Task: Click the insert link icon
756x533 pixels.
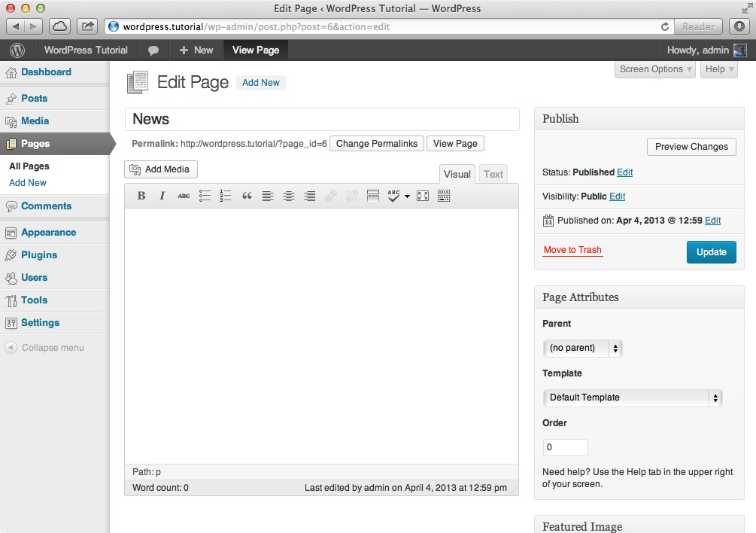Action: (x=331, y=195)
